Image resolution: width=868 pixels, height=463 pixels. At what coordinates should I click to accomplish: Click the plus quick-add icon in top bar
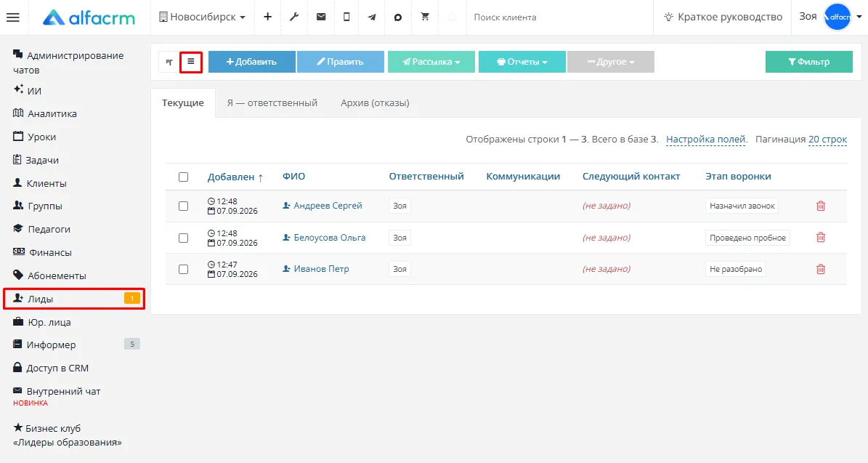pyautogui.click(x=267, y=17)
